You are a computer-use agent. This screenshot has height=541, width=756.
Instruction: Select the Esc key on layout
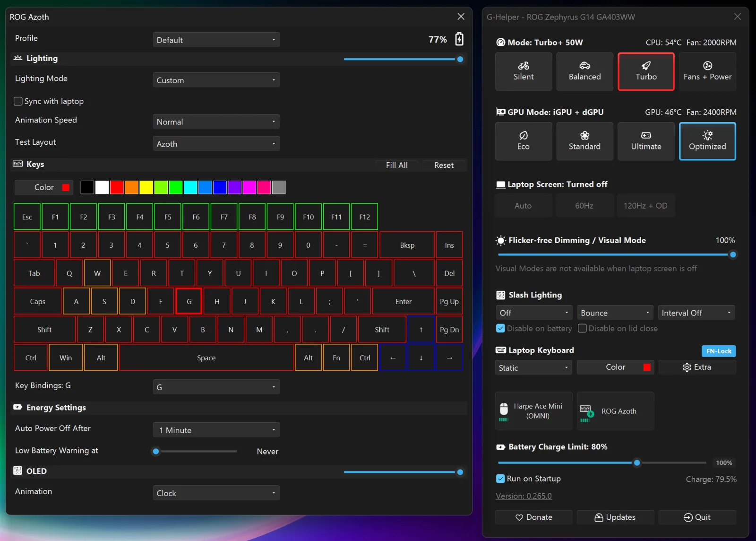(x=27, y=217)
